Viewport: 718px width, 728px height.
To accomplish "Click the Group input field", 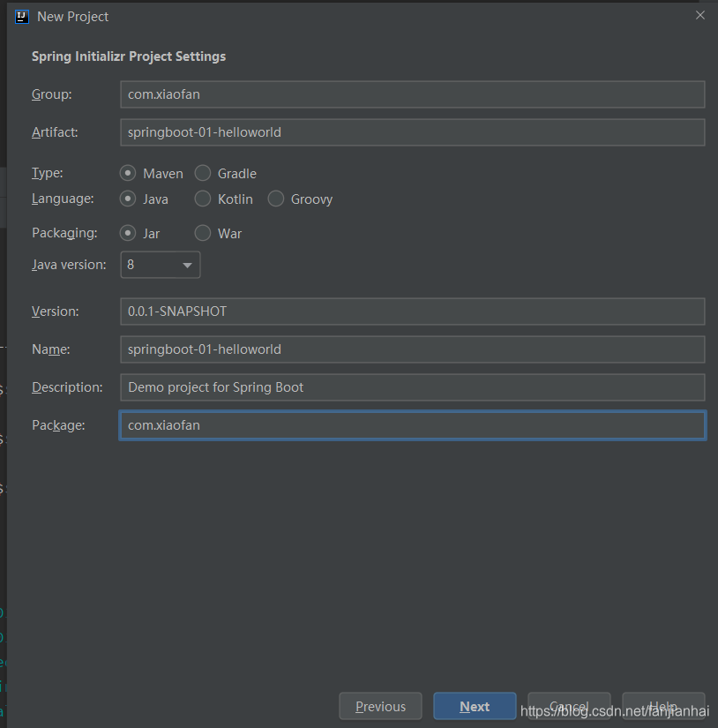I will point(413,94).
